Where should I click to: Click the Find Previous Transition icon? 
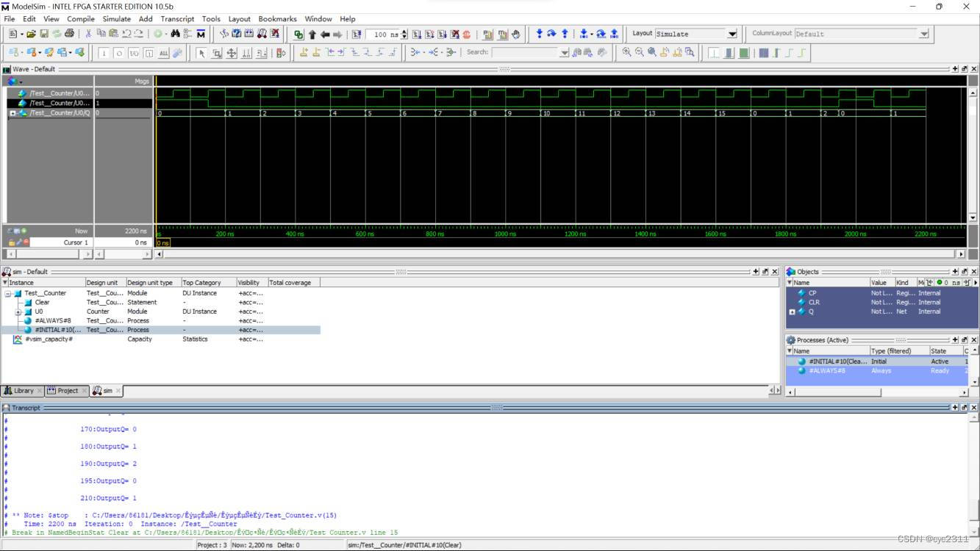[329, 52]
